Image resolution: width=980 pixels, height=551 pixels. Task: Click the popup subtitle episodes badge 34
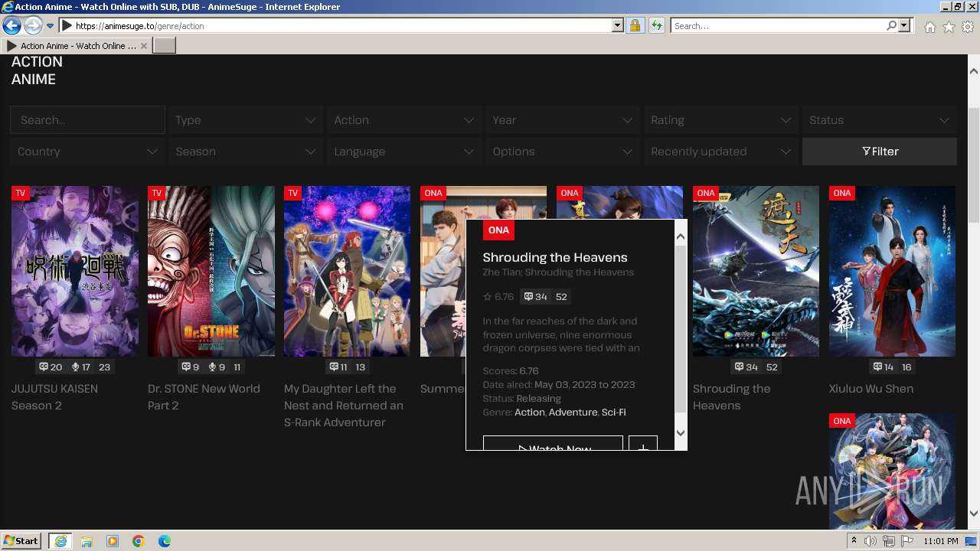coord(535,297)
